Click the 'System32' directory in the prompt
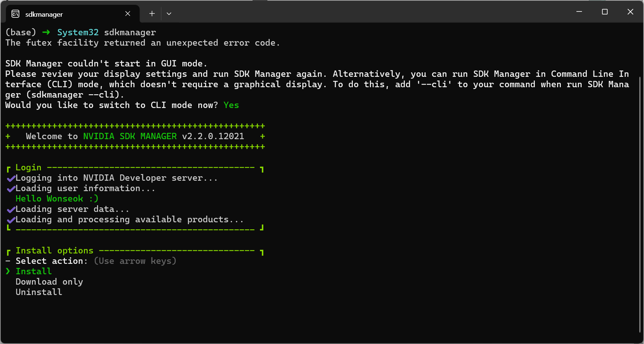 [x=78, y=32]
